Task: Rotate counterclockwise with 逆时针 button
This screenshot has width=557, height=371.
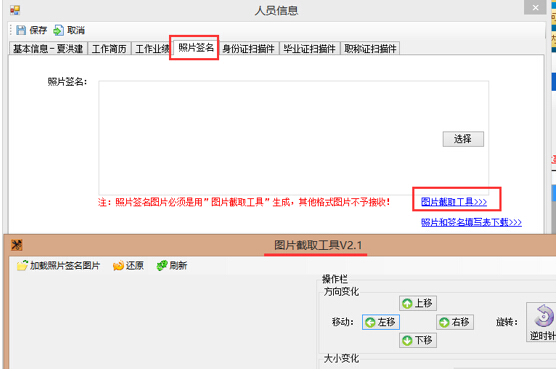Action: [541, 322]
